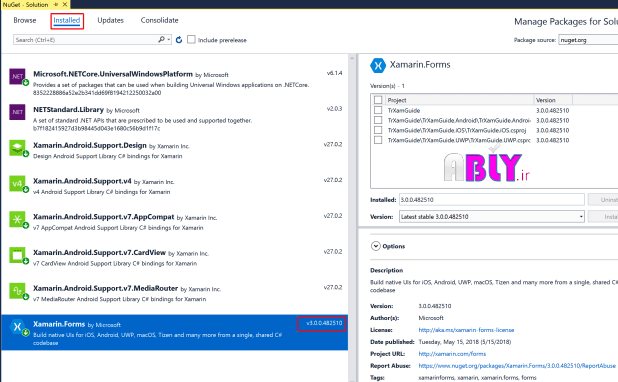Open the xamarin.com/forms Project URL link
Viewport: 618px width, 382px height.
tap(452, 354)
